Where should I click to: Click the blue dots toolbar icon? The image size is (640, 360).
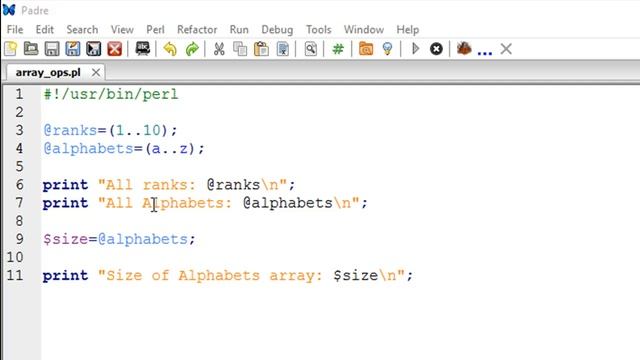tap(484, 52)
